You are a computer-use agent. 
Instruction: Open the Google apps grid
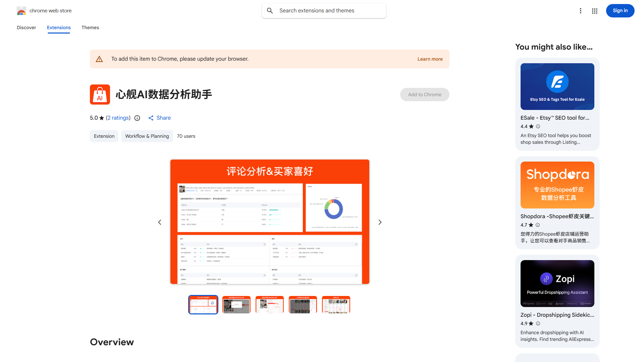pyautogui.click(x=594, y=11)
